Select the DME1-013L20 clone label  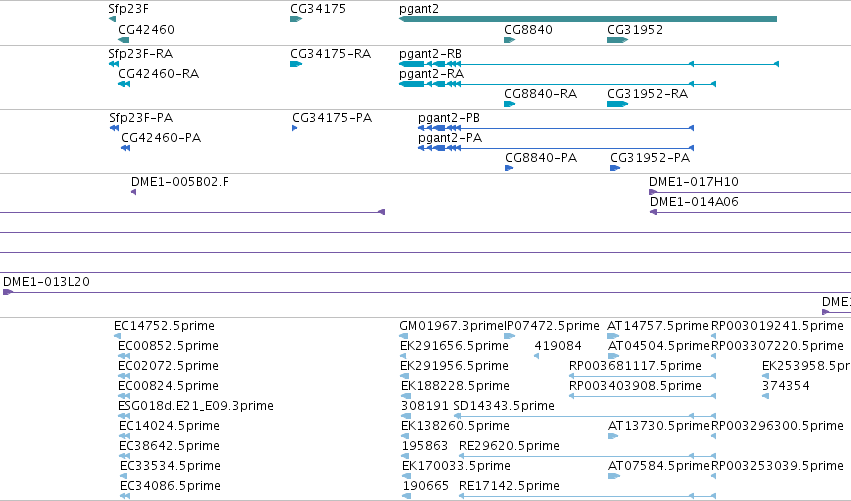46,282
